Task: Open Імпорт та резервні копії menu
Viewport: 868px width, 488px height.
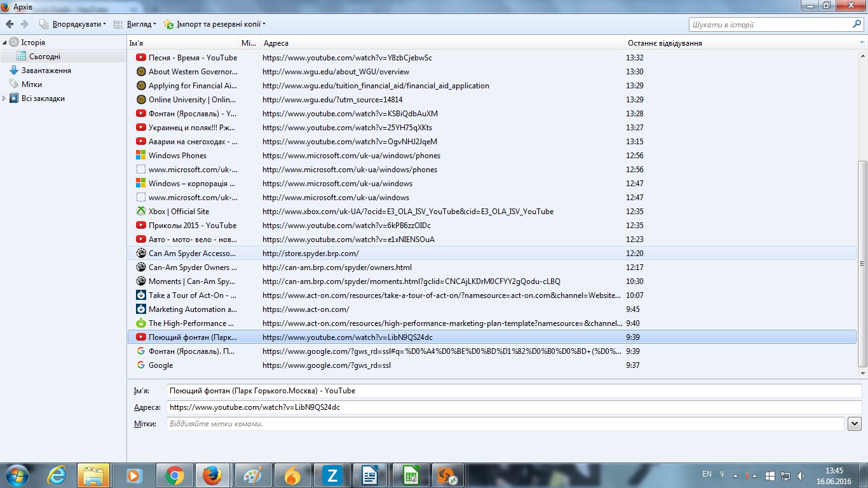Action: point(214,24)
